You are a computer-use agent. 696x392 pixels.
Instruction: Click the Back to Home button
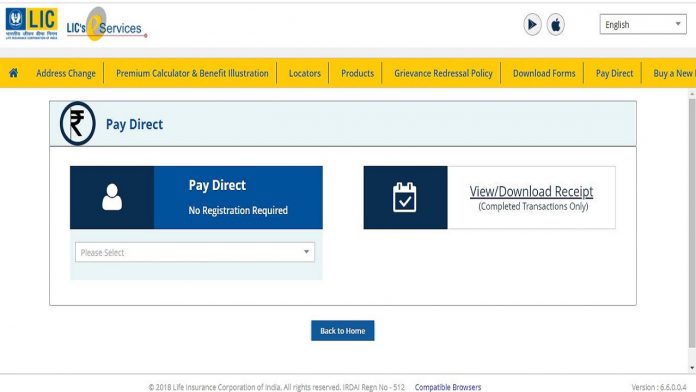point(343,331)
